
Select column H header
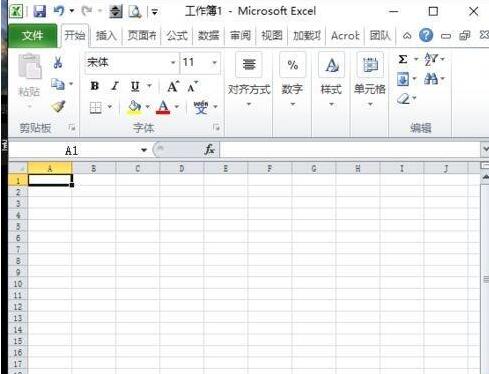(x=358, y=169)
